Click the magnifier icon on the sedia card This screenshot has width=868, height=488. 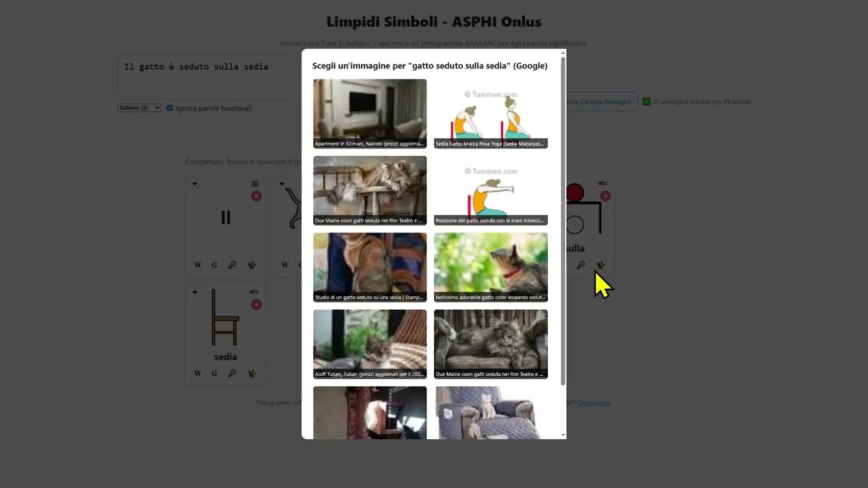pyautogui.click(x=232, y=373)
